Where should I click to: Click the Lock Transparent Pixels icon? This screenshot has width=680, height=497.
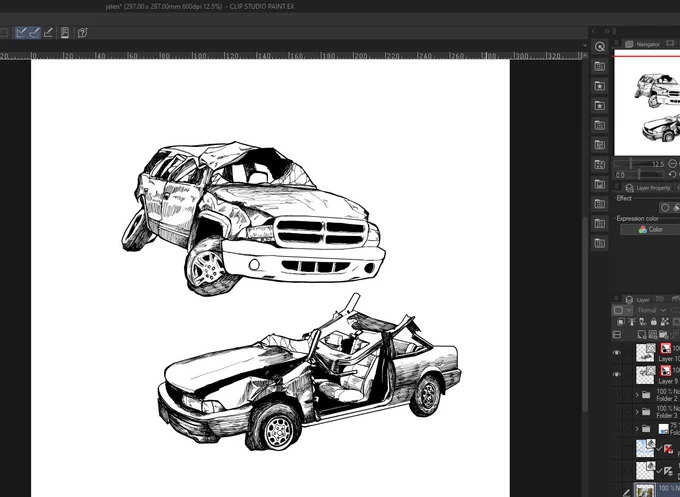point(665,322)
